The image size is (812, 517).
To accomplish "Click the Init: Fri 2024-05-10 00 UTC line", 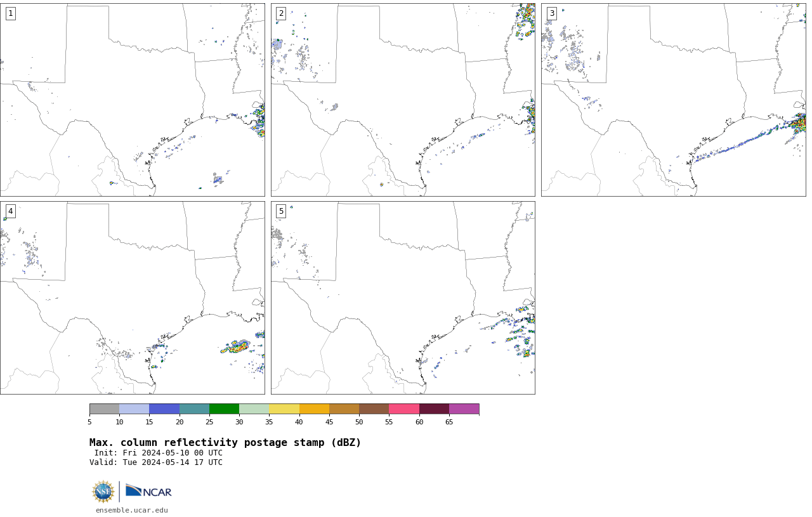I will [x=159, y=453].
